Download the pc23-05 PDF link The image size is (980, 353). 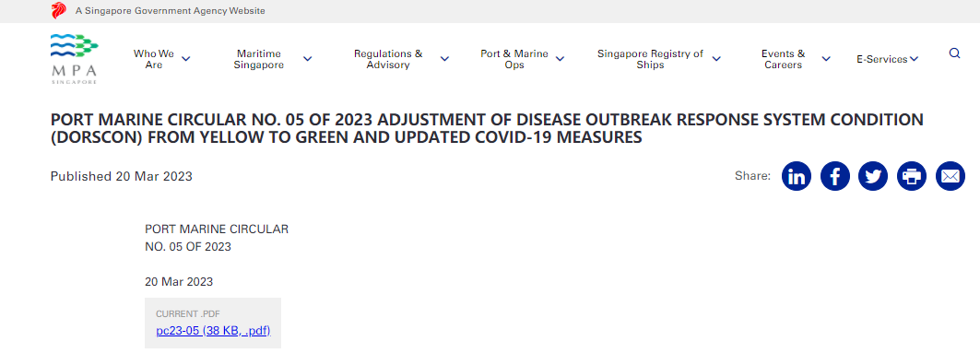pyautogui.click(x=213, y=331)
